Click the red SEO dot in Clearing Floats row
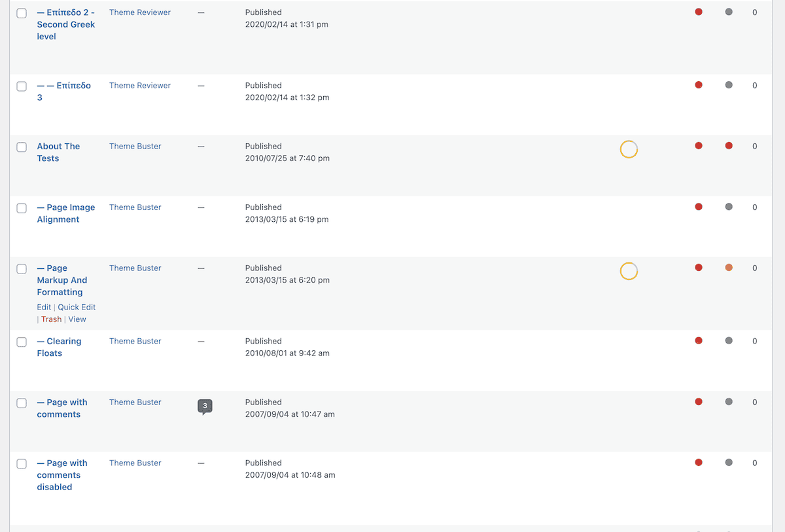785x532 pixels. point(699,340)
